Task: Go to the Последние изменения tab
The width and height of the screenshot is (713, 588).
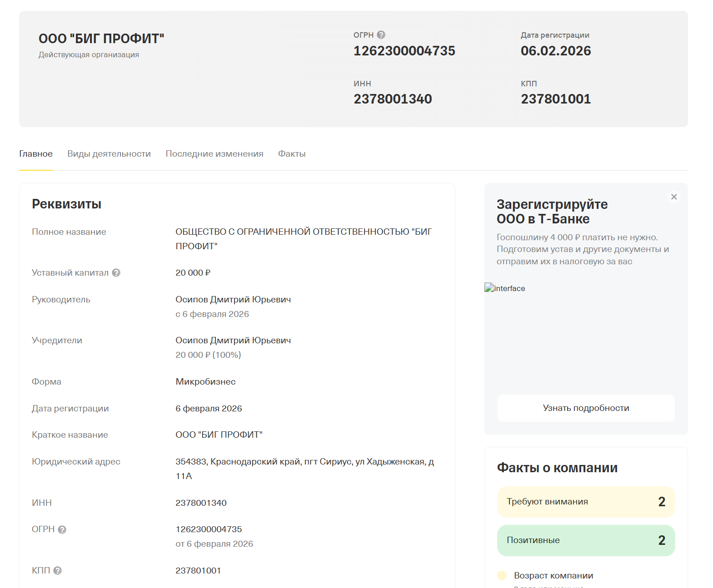Action: click(214, 154)
